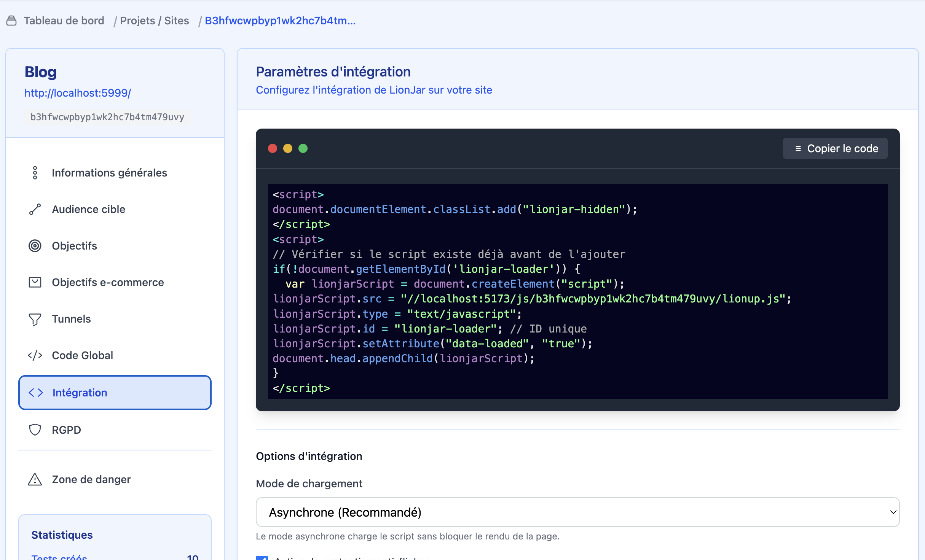Open Zone de danger section
Screen dimensions: 925x560
[x=115, y=479]
